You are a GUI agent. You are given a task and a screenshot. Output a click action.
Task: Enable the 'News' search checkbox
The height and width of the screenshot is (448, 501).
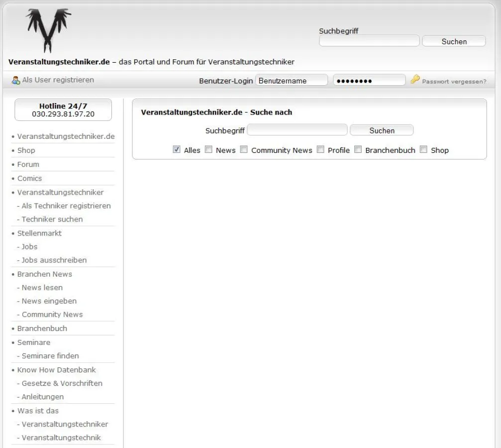coord(209,149)
